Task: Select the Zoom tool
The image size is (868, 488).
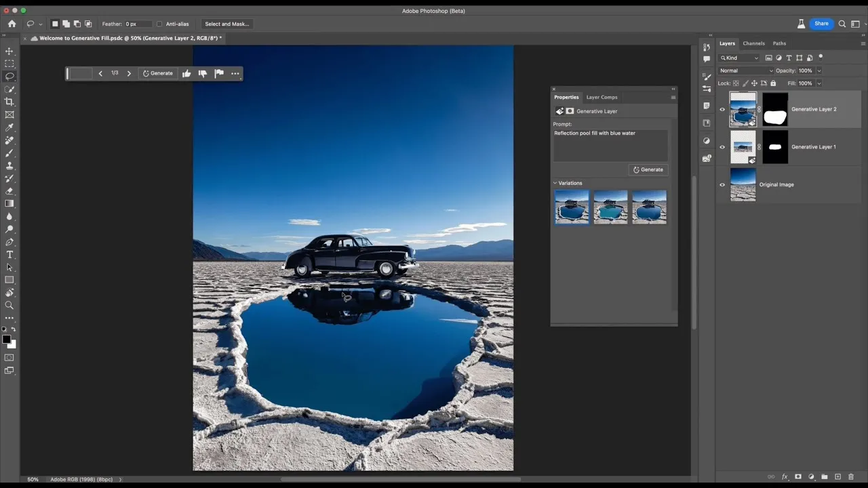Action: click(x=9, y=305)
